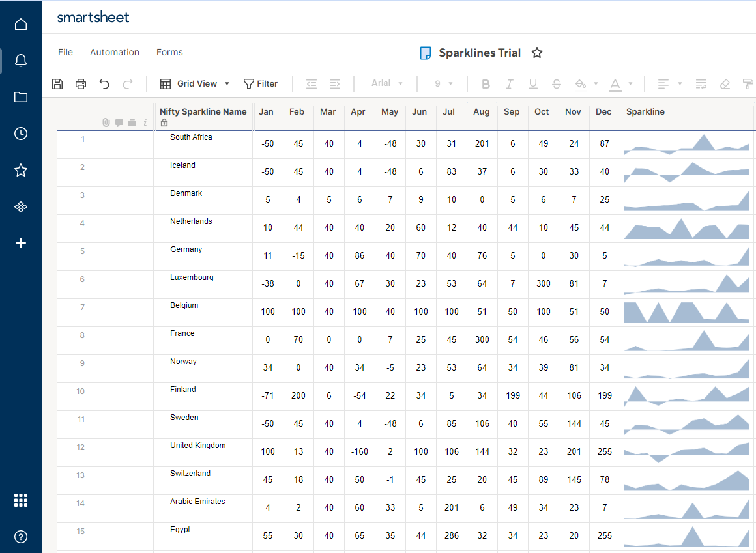Open Notifications bell in sidebar
The width and height of the screenshot is (756, 553).
(x=21, y=61)
